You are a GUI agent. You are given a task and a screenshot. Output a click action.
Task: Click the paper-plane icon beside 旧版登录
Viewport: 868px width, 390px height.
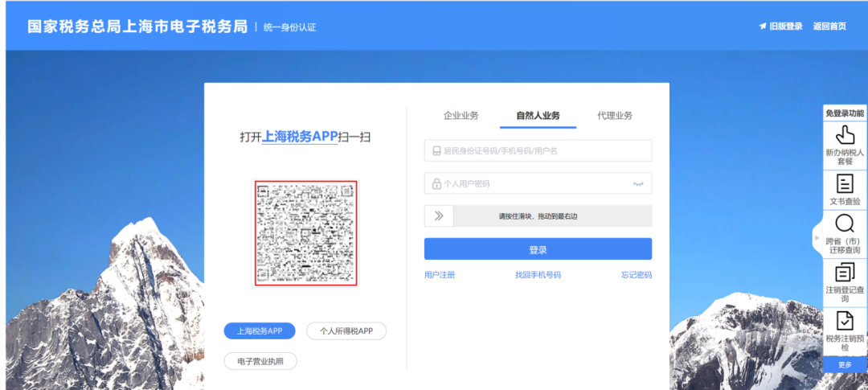coord(762,27)
